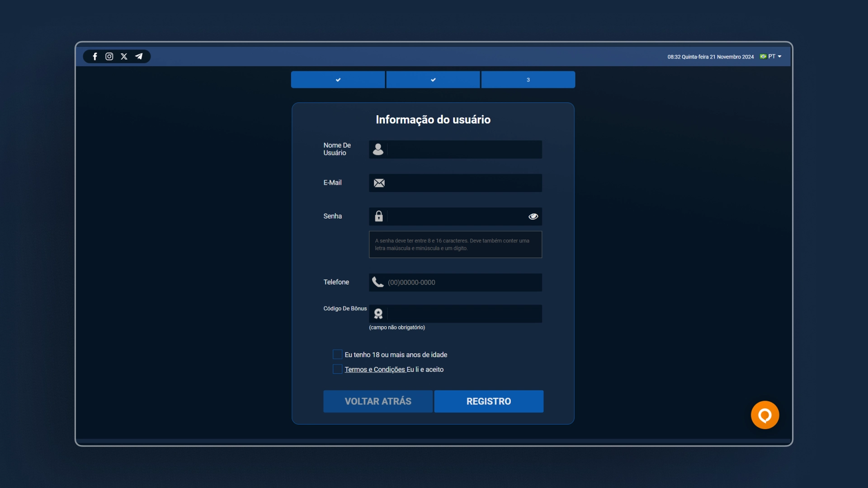The height and width of the screenshot is (488, 868).
Task: Go to the first completed step tab
Action: coord(338,80)
